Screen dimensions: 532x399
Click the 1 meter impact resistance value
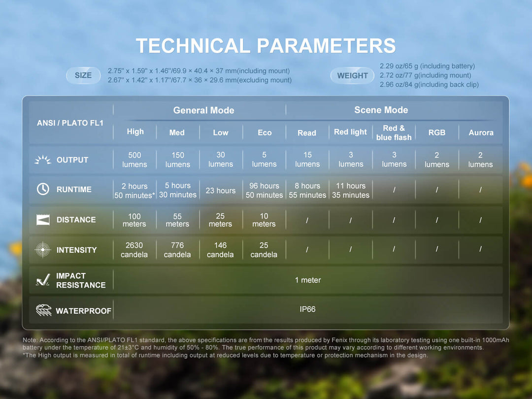[309, 280]
